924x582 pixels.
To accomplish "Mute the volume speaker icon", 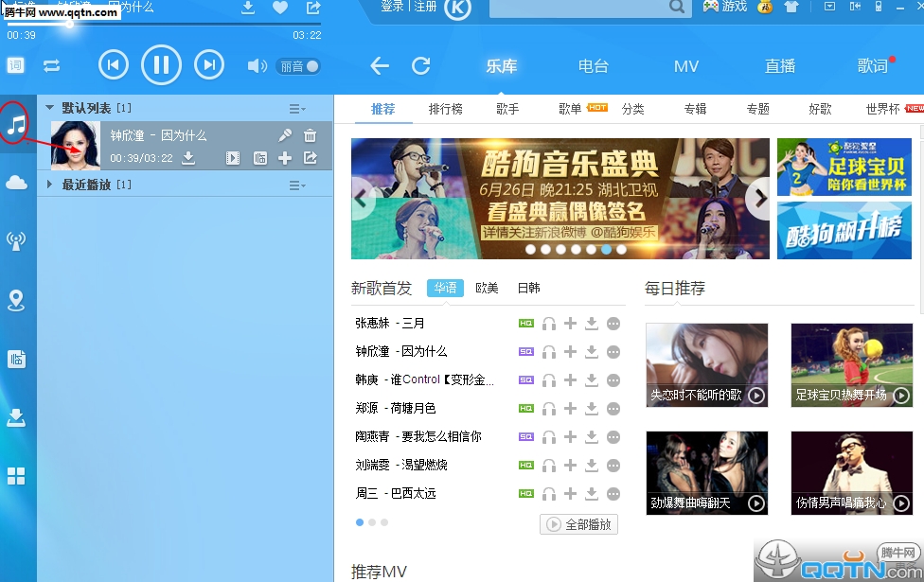I will click(x=256, y=66).
